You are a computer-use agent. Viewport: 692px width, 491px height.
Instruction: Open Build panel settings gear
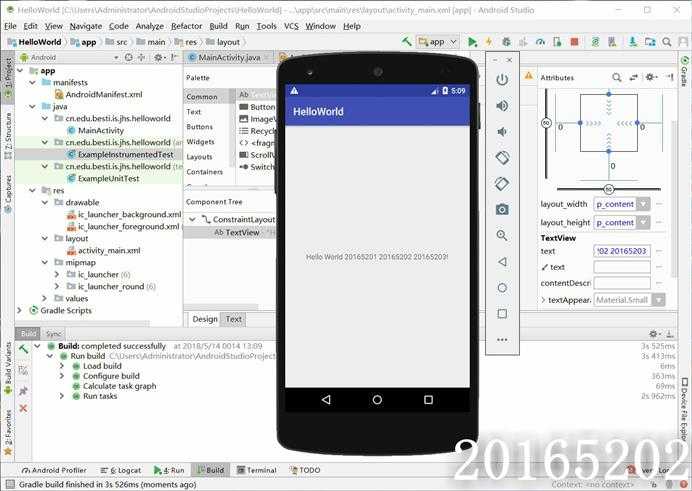654,334
